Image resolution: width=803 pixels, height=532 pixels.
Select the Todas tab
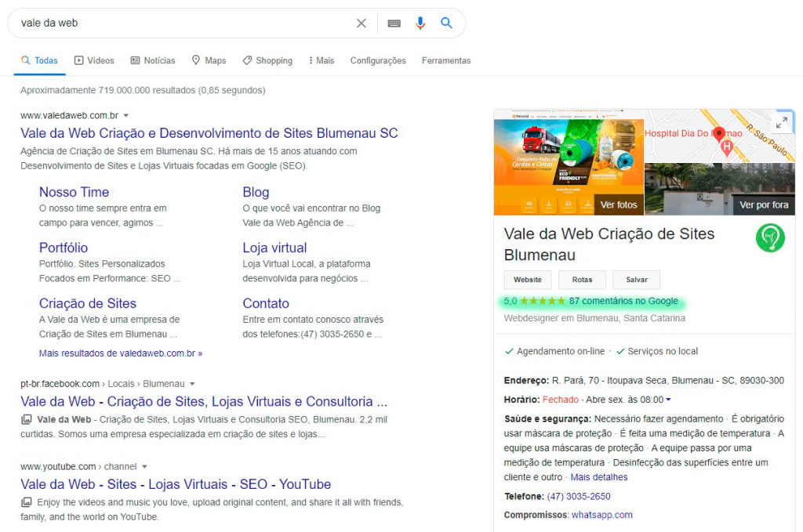pyautogui.click(x=39, y=60)
